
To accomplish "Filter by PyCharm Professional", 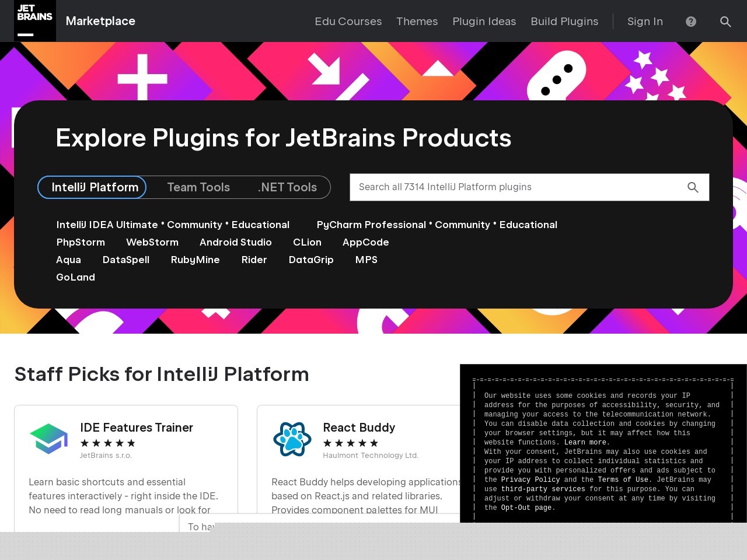I will [371, 225].
